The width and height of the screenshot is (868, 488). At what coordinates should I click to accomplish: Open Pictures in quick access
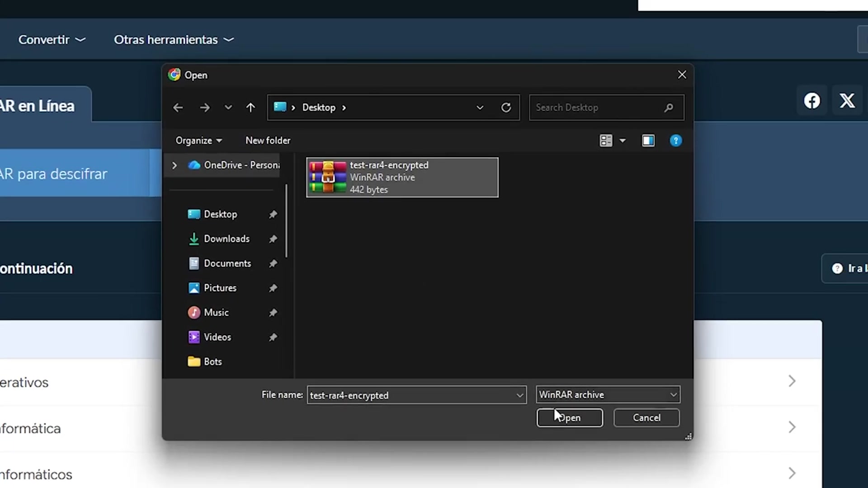[x=212, y=288]
